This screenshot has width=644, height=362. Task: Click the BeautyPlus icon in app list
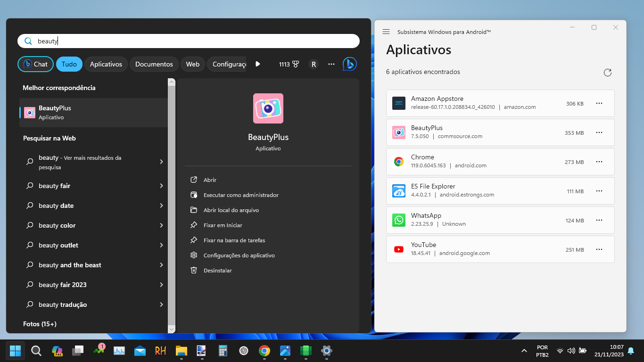(x=399, y=132)
